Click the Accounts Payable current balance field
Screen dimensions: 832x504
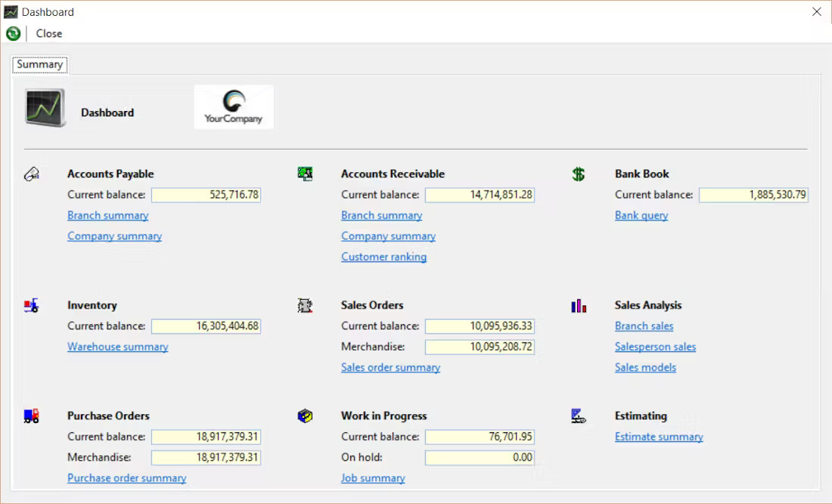pyautogui.click(x=207, y=194)
